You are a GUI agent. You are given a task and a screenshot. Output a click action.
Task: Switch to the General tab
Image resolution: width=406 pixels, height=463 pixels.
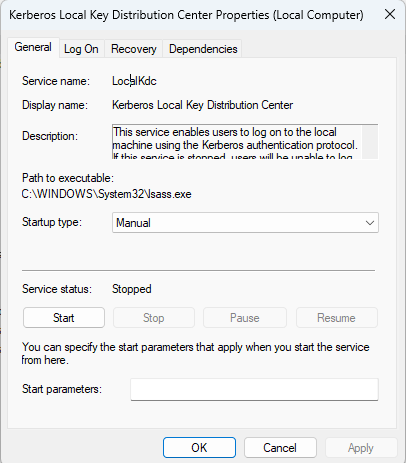tap(33, 47)
